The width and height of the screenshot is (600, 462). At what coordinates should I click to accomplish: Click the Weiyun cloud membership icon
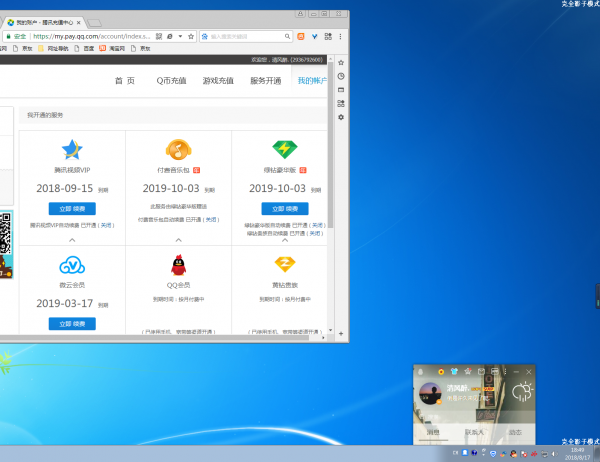pos(72,265)
